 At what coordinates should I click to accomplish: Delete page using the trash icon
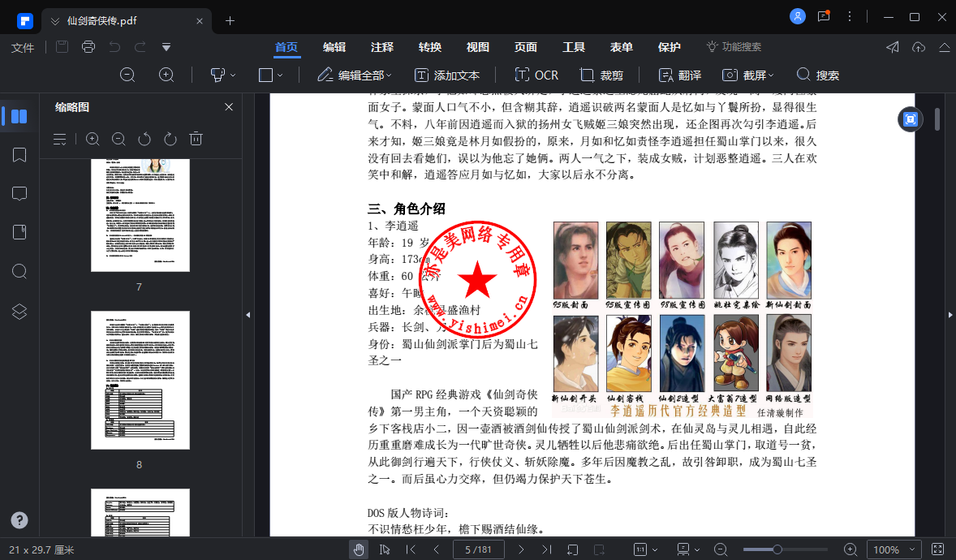coord(196,139)
